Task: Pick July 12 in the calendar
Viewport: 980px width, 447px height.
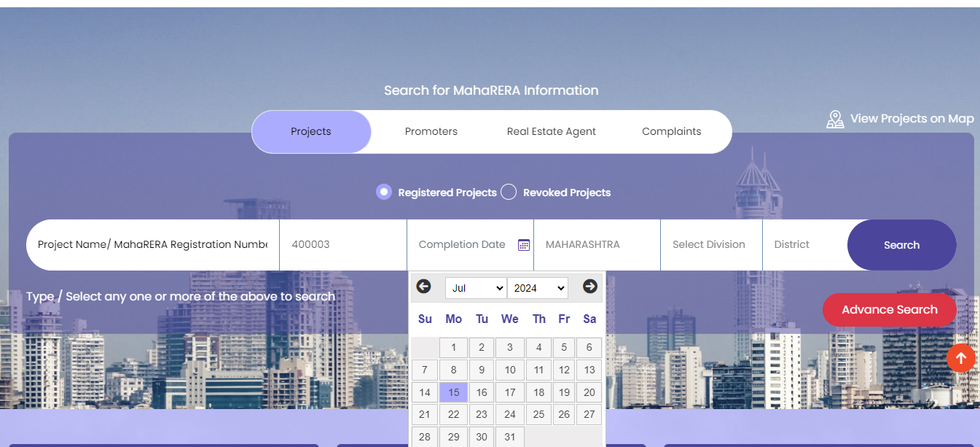Action: coord(564,370)
